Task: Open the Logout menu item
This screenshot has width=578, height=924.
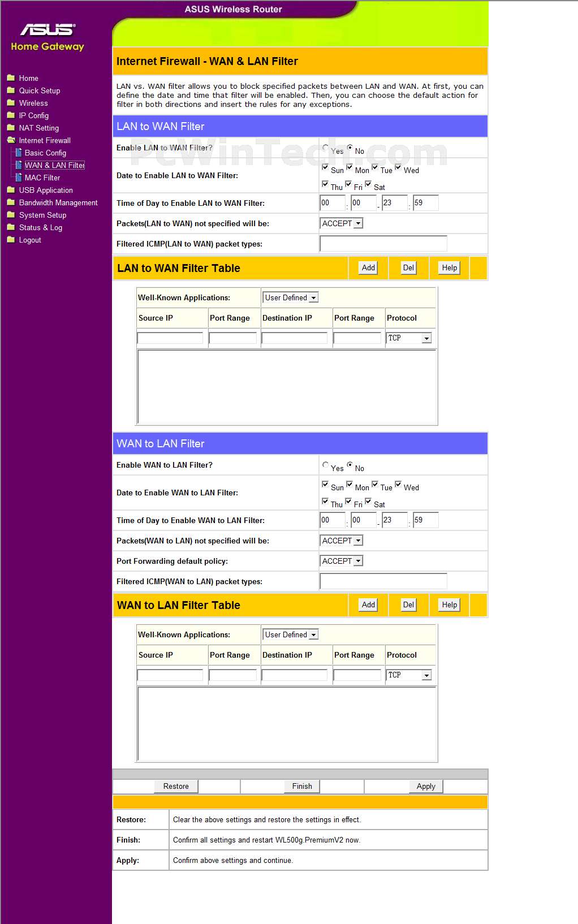Action: tap(30, 240)
